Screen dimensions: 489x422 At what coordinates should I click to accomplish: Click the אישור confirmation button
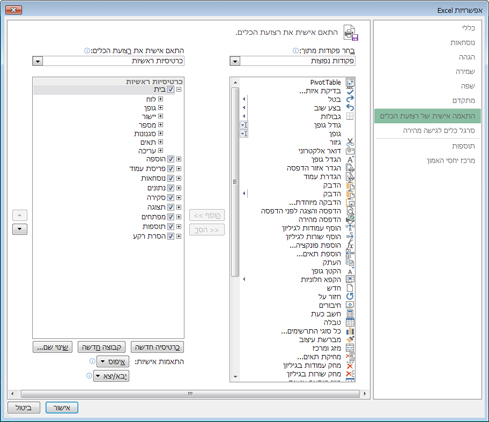click(62, 408)
